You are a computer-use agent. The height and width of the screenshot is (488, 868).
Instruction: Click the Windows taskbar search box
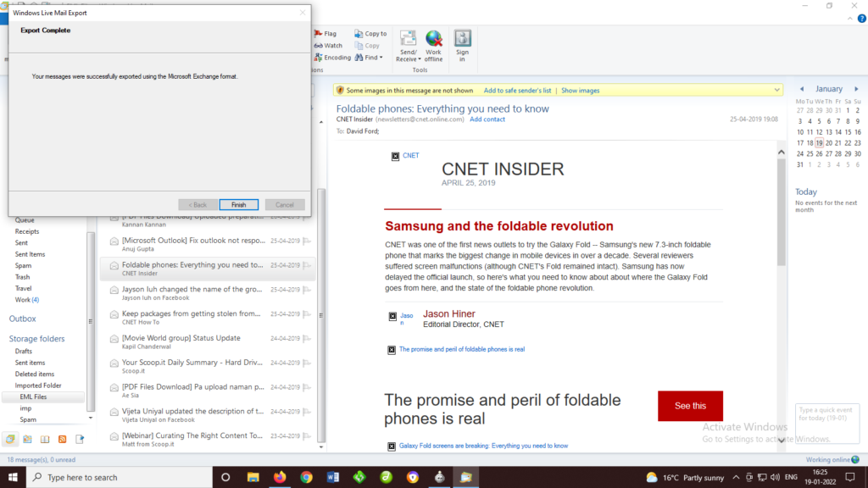[x=119, y=477]
